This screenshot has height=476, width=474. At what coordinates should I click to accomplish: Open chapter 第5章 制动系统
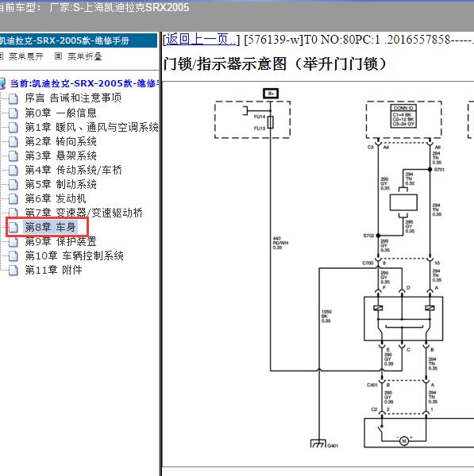pos(60,184)
